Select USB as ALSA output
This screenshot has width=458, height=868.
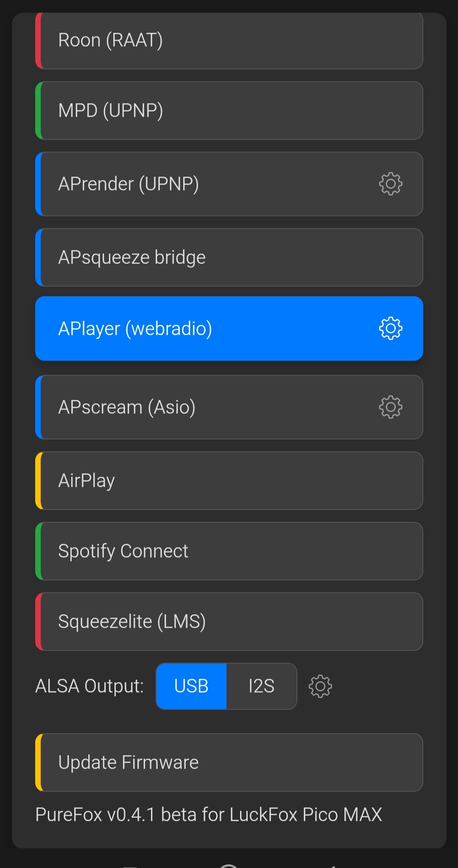(191, 686)
